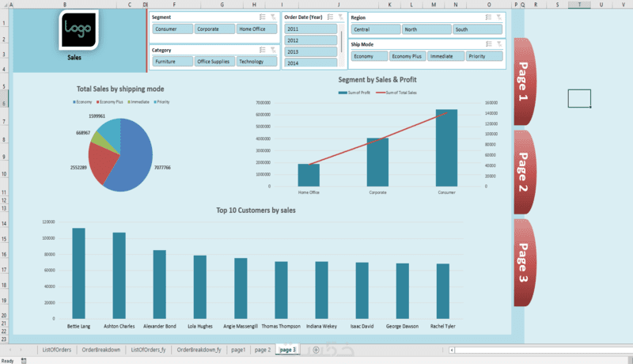The height and width of the screenshot is (364, 633).
Task: Toggle multi-select in Segment slicer
Action: pyautogui.click(x=263, y=17)
